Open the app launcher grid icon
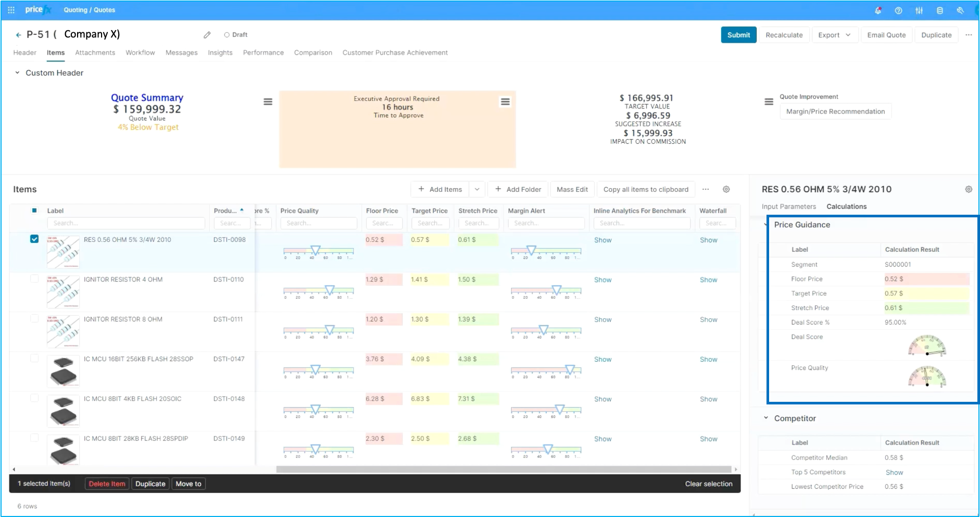980x517 pixels. (11, 10)
